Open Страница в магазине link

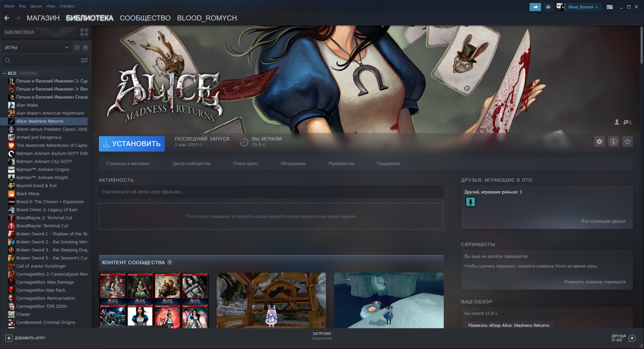coord(128,164)
